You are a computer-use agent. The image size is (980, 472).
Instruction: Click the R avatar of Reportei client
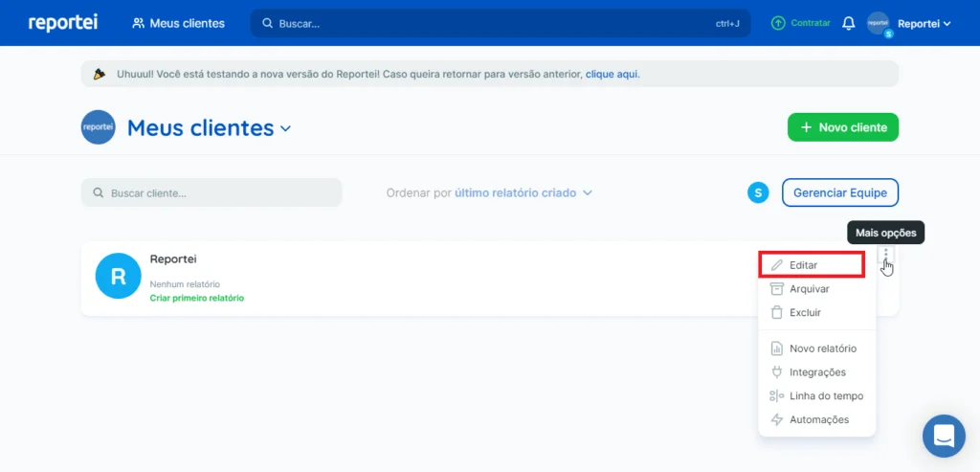tap(118, 276)
